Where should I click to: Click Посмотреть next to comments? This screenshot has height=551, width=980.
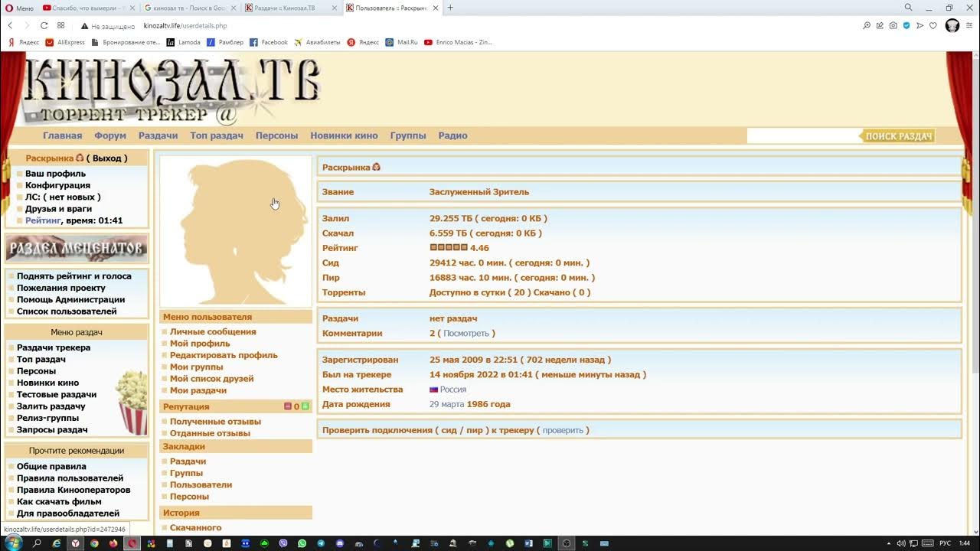(465, 334)
